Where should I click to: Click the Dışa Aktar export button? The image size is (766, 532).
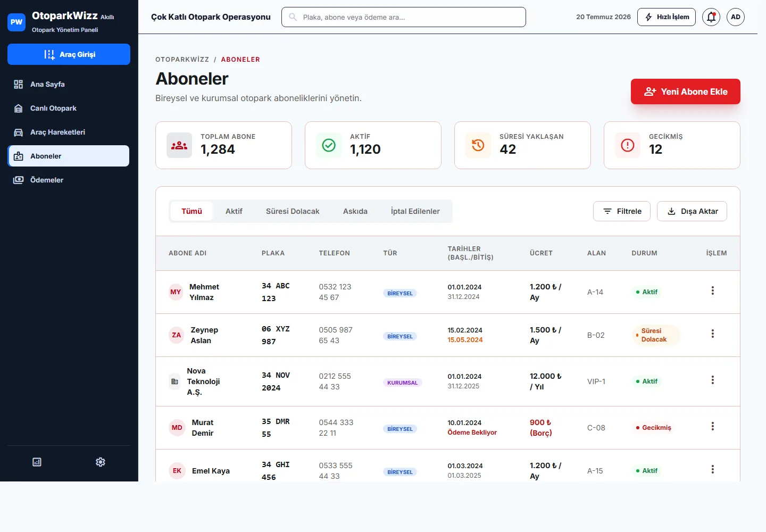pos(692,211)
